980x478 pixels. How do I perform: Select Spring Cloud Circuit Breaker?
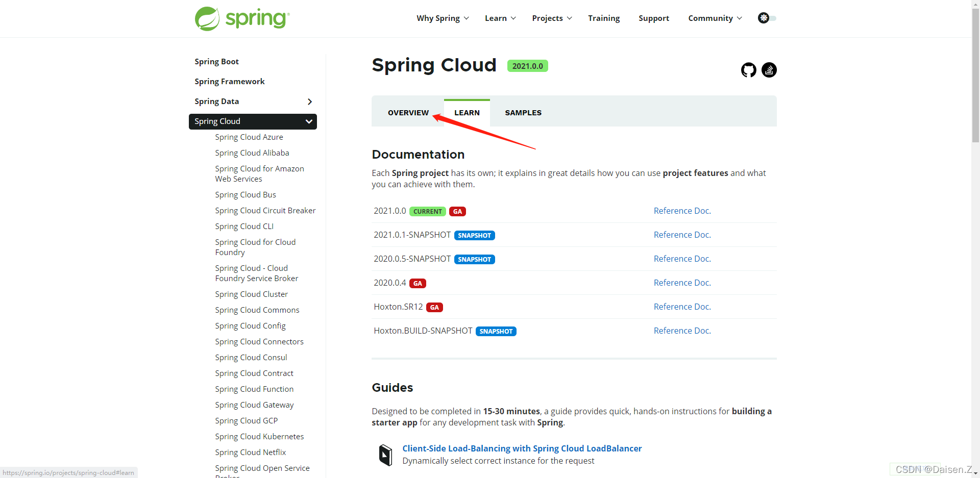[265, 211]
